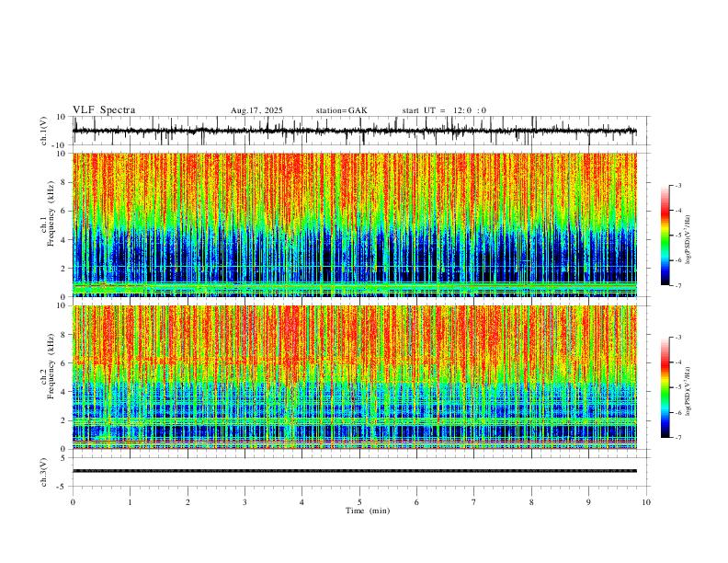Click the time axis tick label '0'
Viewport: 728px width, 563px height.
(x=73, y=501)
